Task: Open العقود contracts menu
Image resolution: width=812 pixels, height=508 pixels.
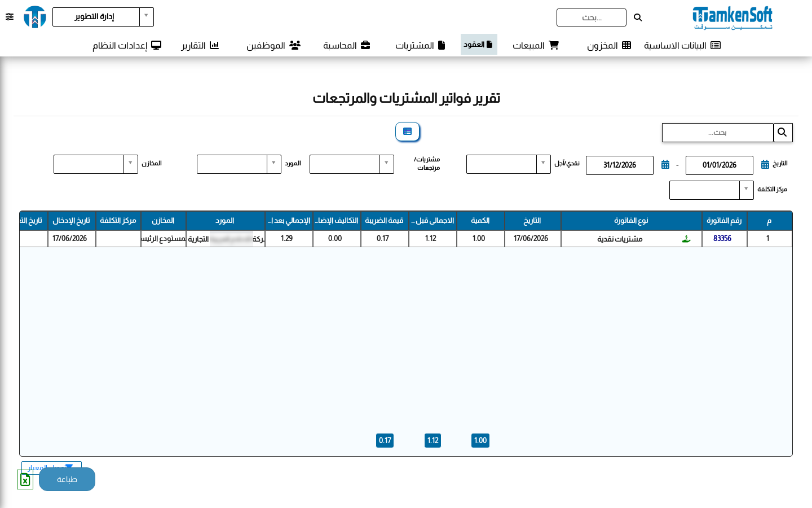Action: (479, 44)
